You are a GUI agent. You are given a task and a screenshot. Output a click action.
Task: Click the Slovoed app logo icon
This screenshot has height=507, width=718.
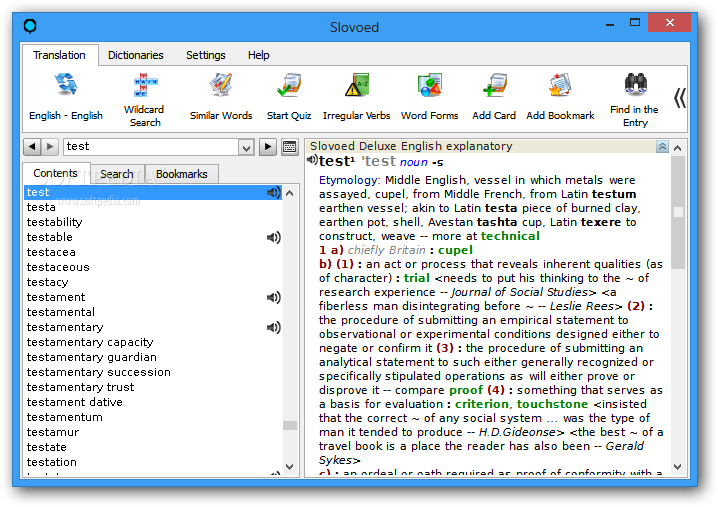[x=30, y=26]
